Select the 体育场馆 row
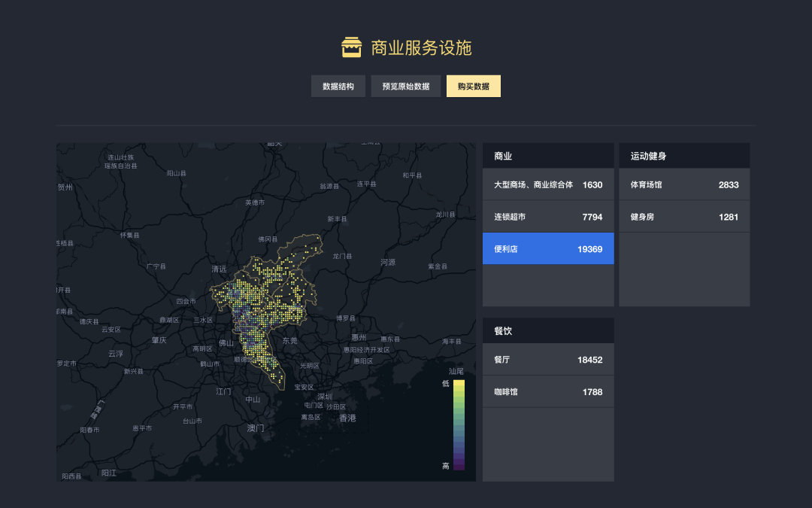812x508 pixels. 684,184
